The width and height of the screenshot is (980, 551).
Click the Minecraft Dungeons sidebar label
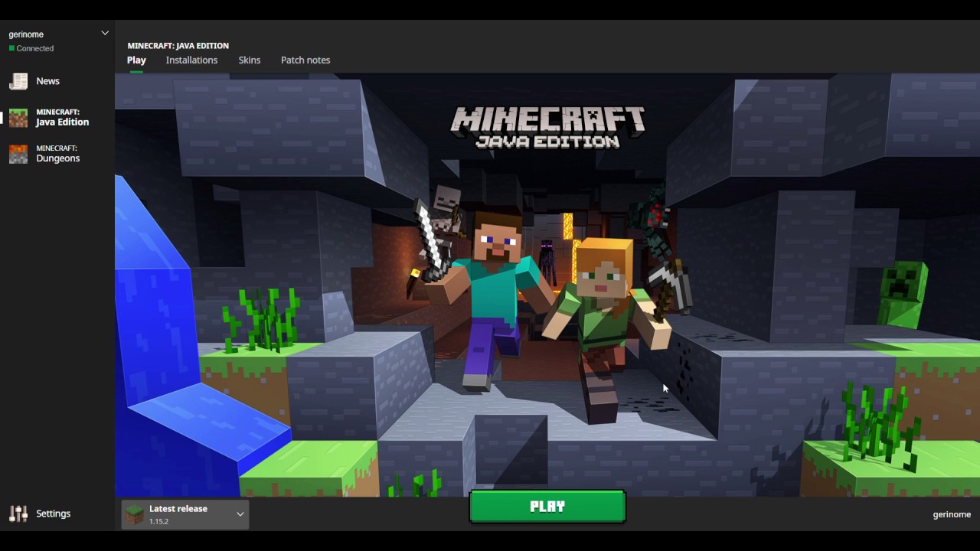coord(58,153)
